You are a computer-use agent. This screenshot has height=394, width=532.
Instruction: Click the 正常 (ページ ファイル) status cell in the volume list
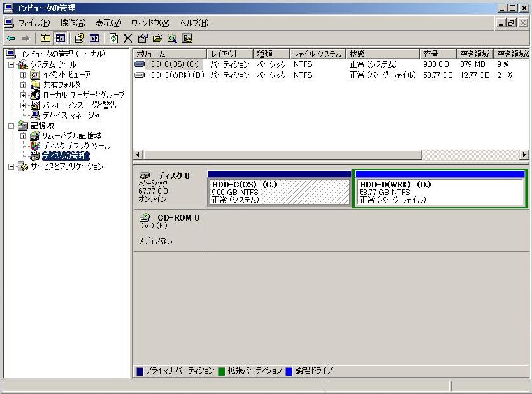click(x=382, y=75)
